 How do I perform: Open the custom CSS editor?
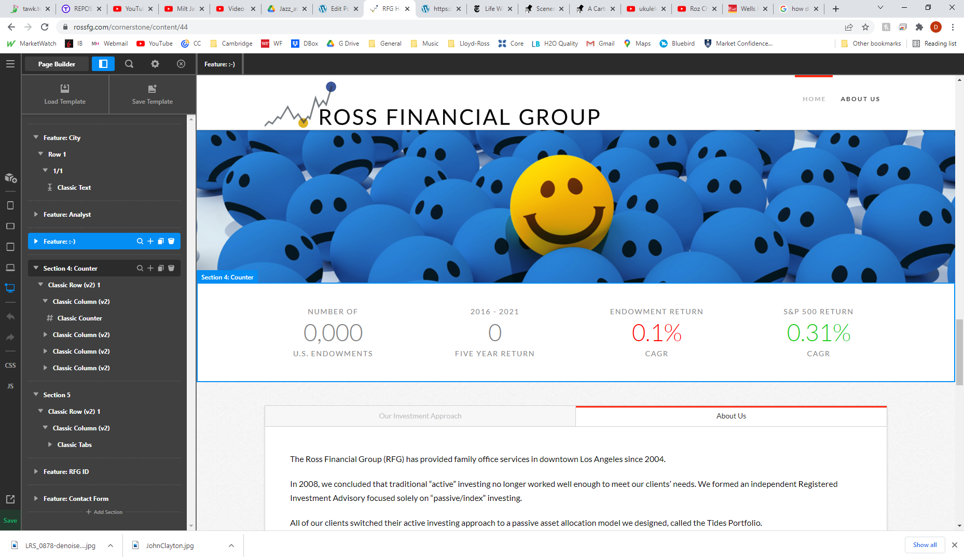(10, 366)
